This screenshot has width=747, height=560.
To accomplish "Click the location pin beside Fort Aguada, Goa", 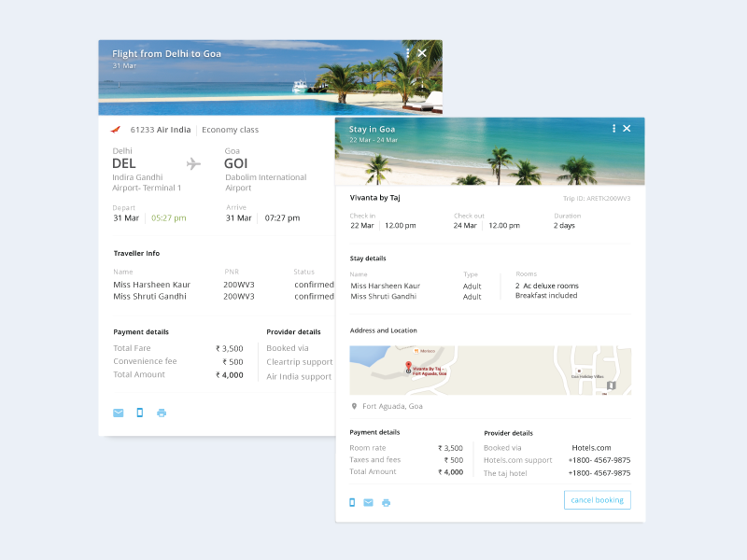I will click(x=355, y=405).
